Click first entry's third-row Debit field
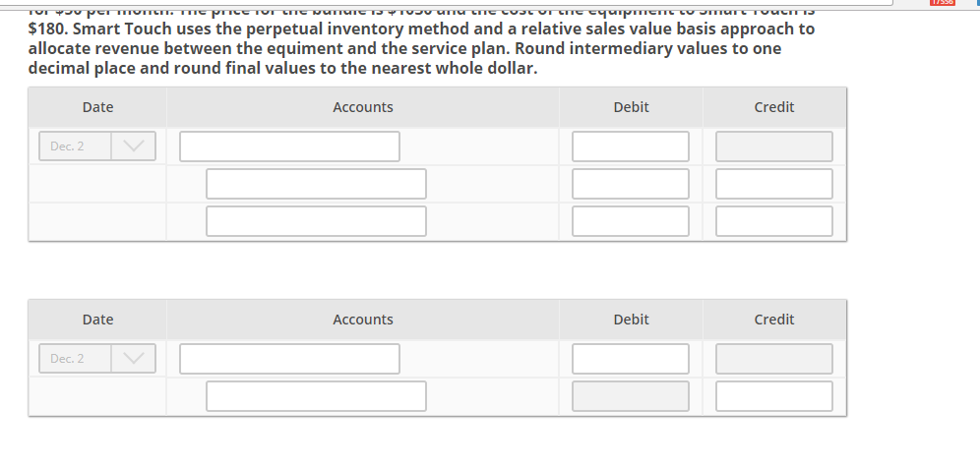The width and height of the screenshot is (980, 467). (x=631, y=221)
